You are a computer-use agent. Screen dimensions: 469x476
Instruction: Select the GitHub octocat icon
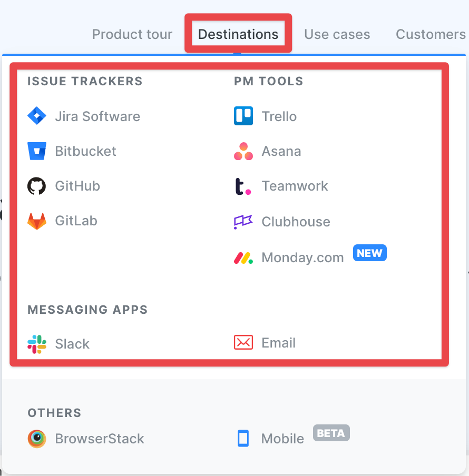tap(37, 186)
